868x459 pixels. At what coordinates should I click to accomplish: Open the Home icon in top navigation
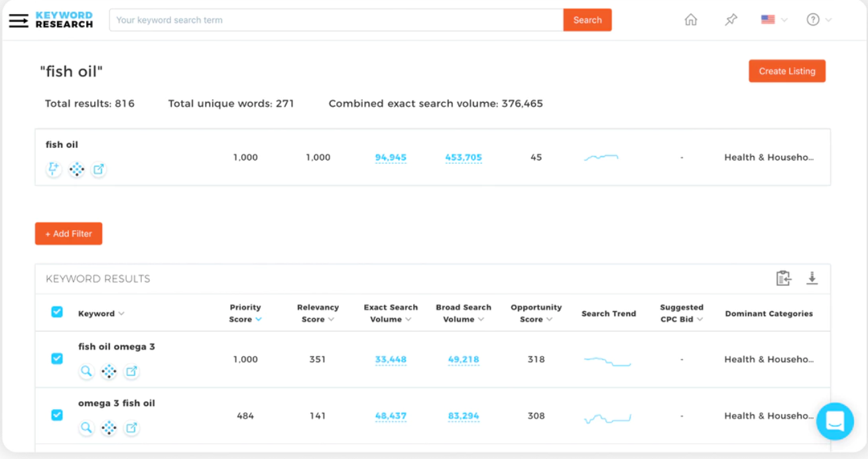pyautogui.click(x=690, y=20)
